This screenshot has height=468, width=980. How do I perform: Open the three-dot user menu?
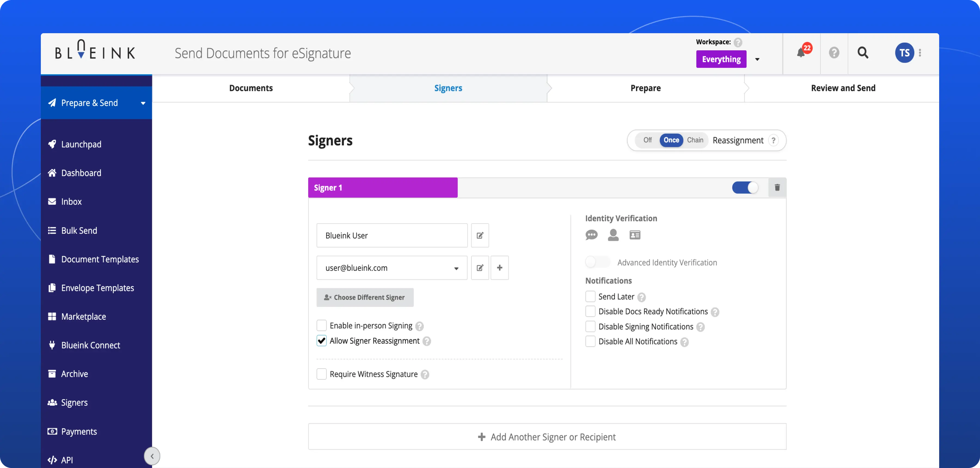point(920,53)
